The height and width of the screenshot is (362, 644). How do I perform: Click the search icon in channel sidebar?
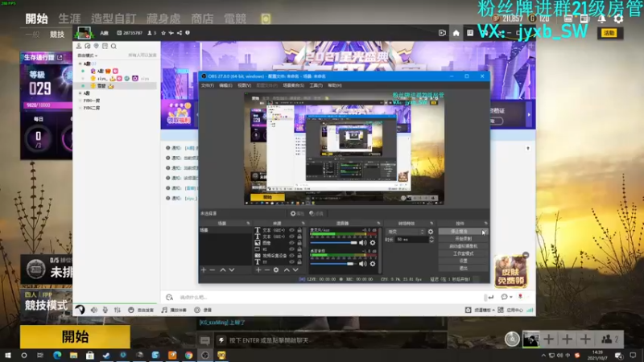coord(114,46)
